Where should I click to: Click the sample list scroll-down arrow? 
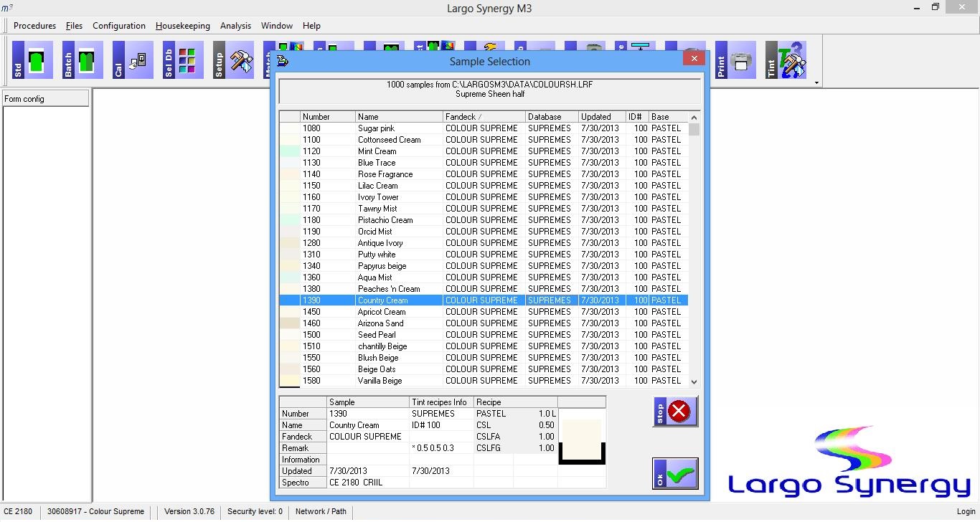694,382
